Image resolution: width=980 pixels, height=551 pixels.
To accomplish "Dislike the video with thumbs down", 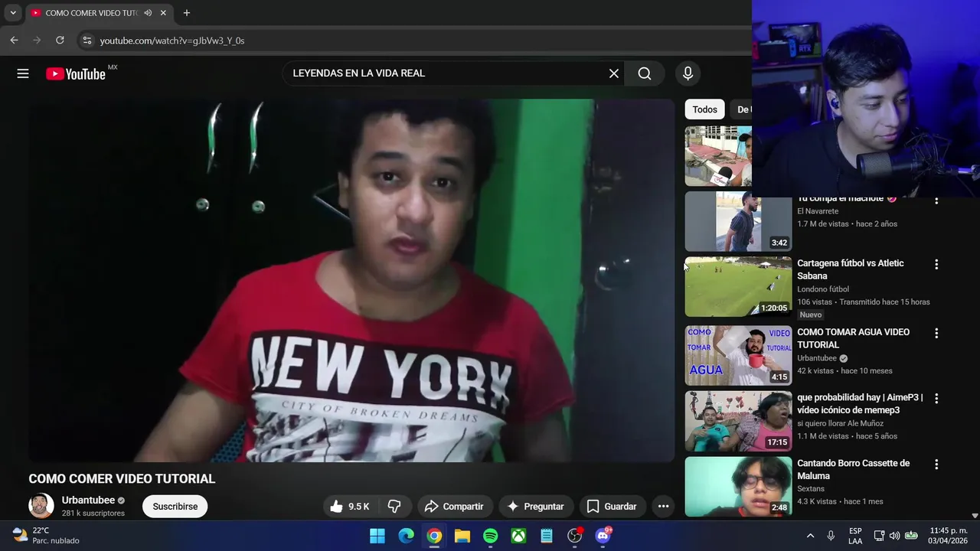I will pyautogui.click(x=394, y=507).
